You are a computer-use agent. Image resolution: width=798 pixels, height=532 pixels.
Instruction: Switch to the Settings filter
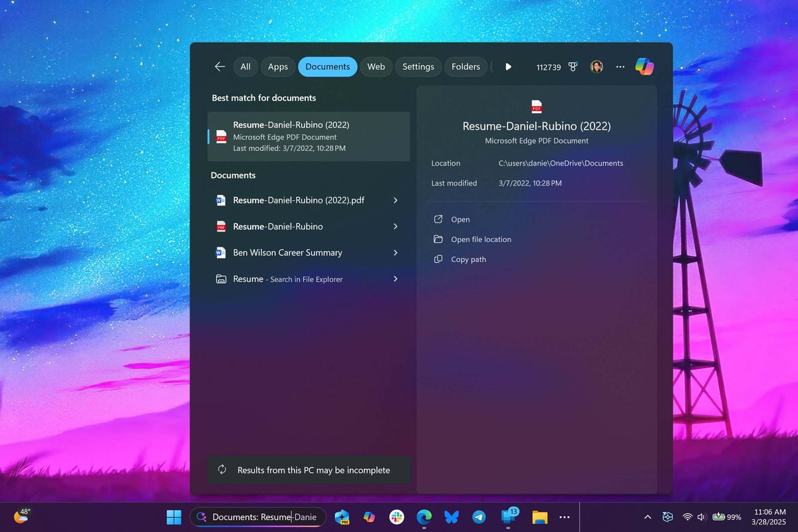pos(418,66)
